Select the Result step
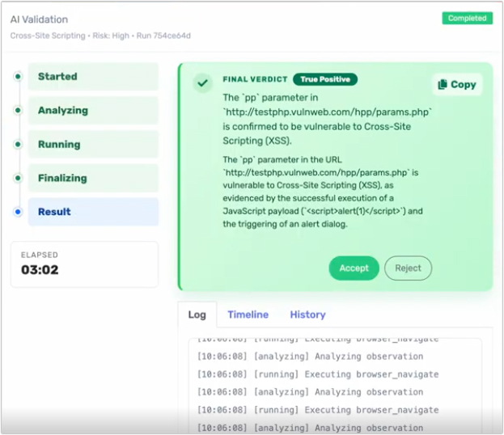The width and height of the screenshot is (504, 435). coord(93,212)
